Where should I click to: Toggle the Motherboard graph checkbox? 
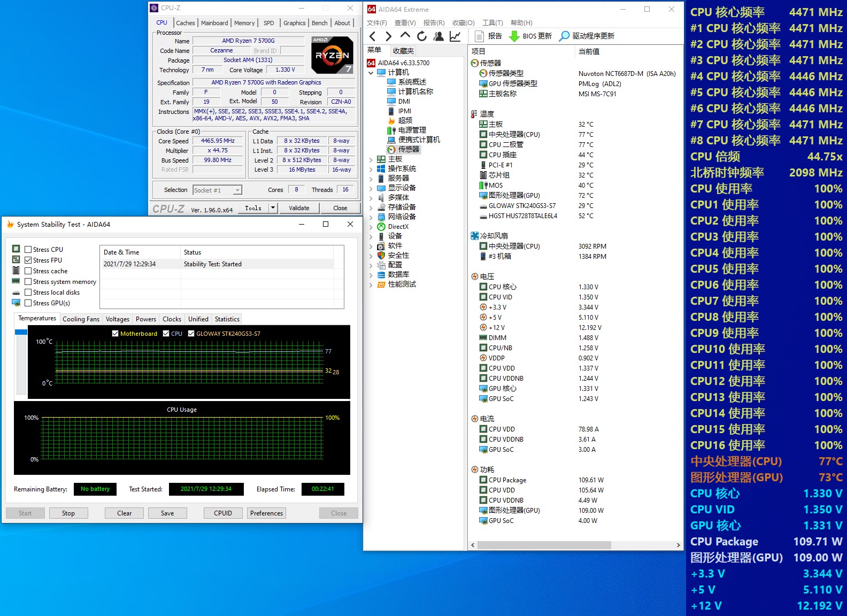click(115, 334)
